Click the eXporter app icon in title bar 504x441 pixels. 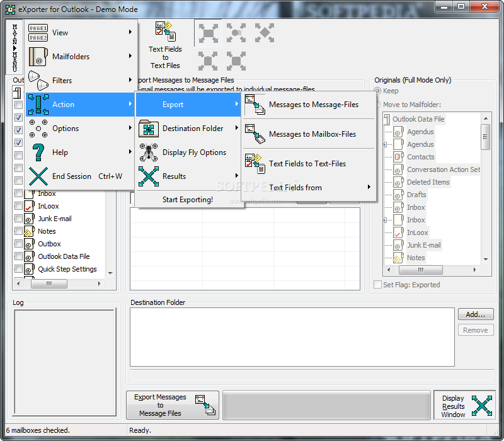tap(10, 9)
